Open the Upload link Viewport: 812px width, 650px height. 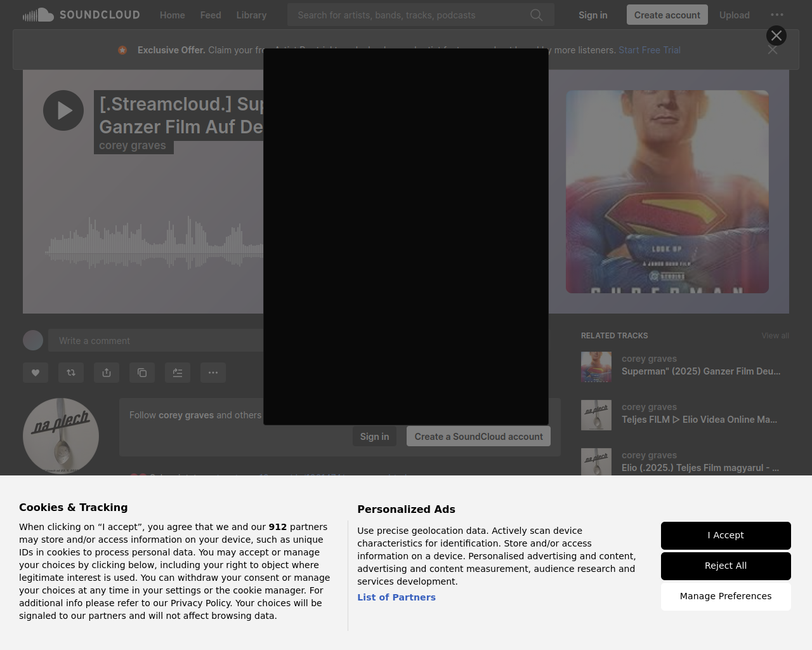click(735, 15)
